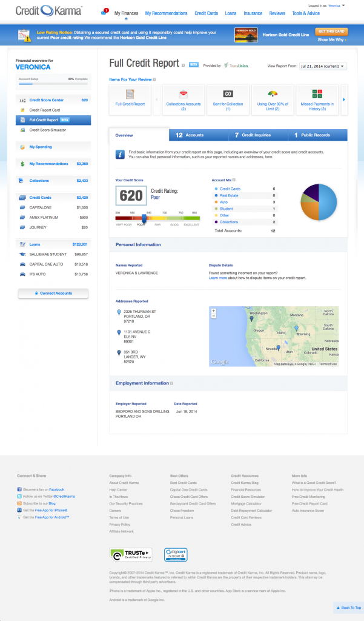
Task: Click the Lander WY address pin icon
Action: tap(119, 353)
